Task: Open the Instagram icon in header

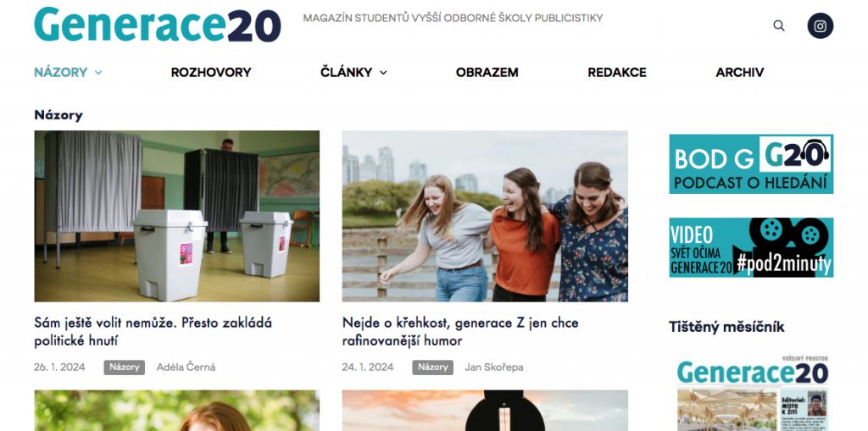Action: (820, 25)
